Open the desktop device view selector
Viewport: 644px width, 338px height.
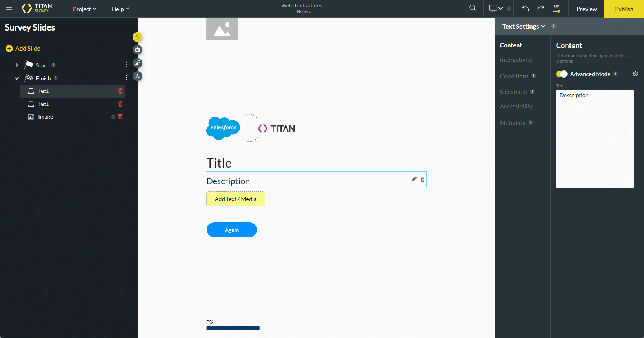pos(496,8)
